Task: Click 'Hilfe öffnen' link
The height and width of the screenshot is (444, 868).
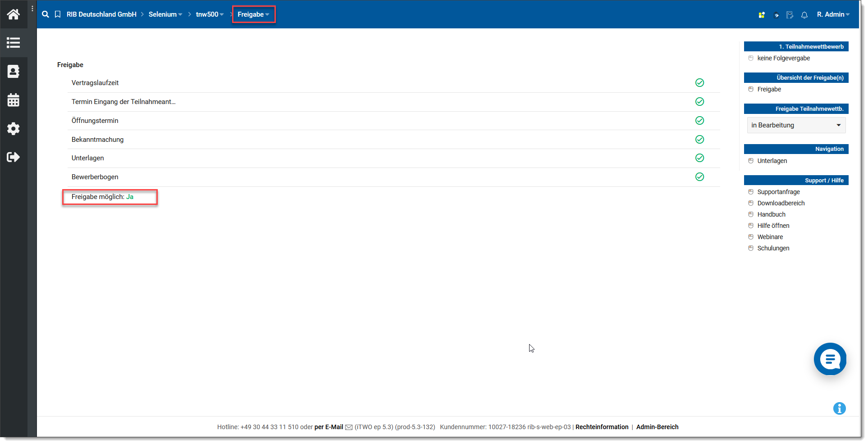Action: [x=773, y=226]
